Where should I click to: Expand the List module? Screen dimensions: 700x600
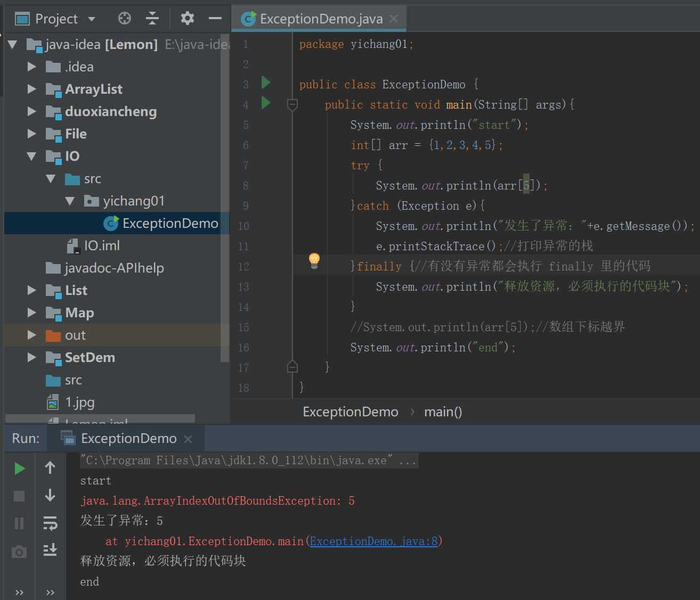[31, 290]
